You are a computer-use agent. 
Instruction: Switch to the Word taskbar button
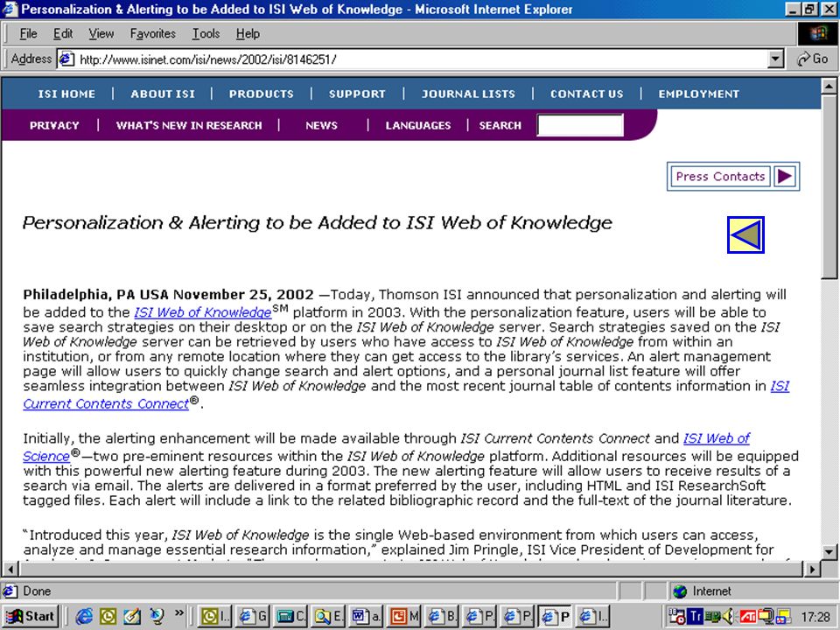pos(367,617)
